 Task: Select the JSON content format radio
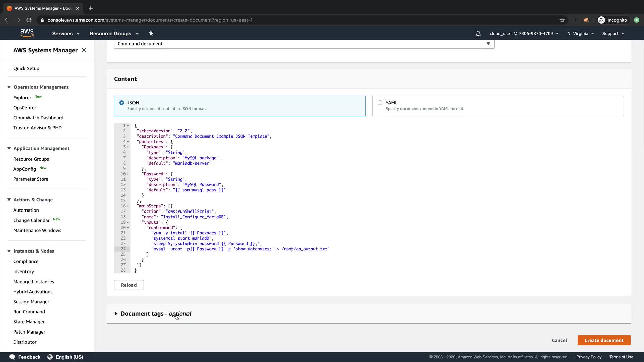122,103
